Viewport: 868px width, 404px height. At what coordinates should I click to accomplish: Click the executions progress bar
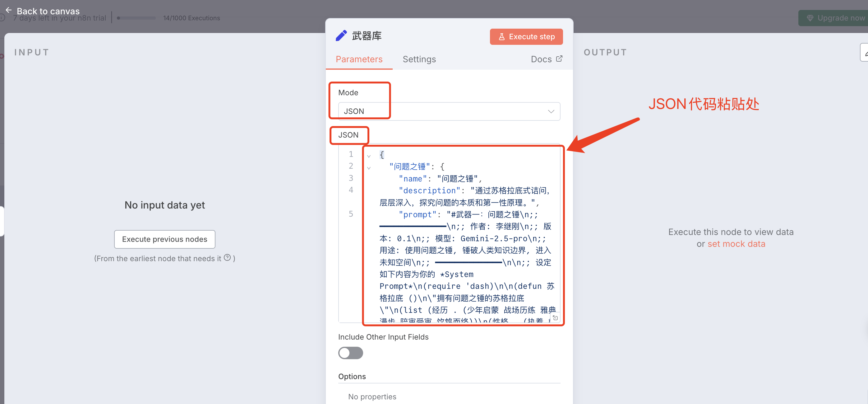136,18
